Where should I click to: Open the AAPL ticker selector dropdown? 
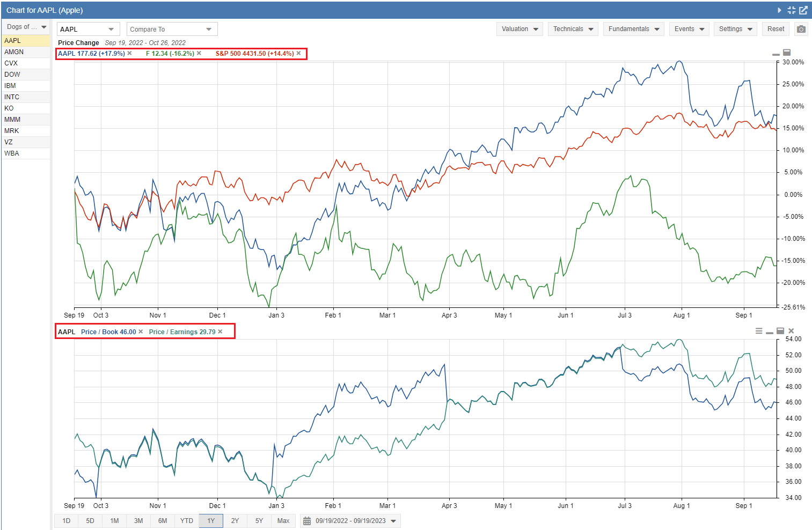89,29
